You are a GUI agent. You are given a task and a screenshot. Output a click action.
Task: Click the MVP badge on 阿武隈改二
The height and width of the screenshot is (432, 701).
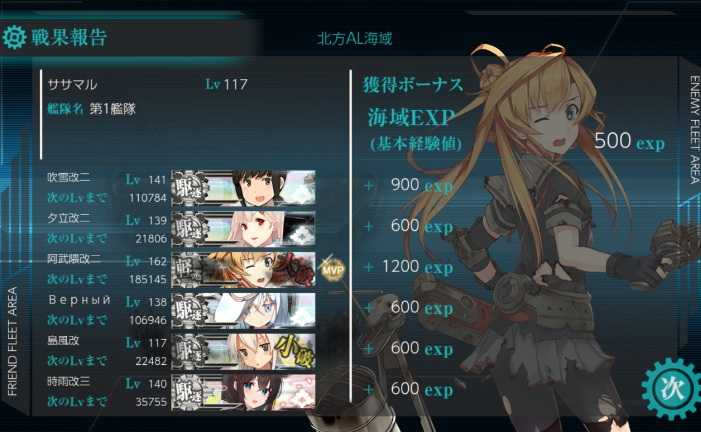[x=333, y=270]
